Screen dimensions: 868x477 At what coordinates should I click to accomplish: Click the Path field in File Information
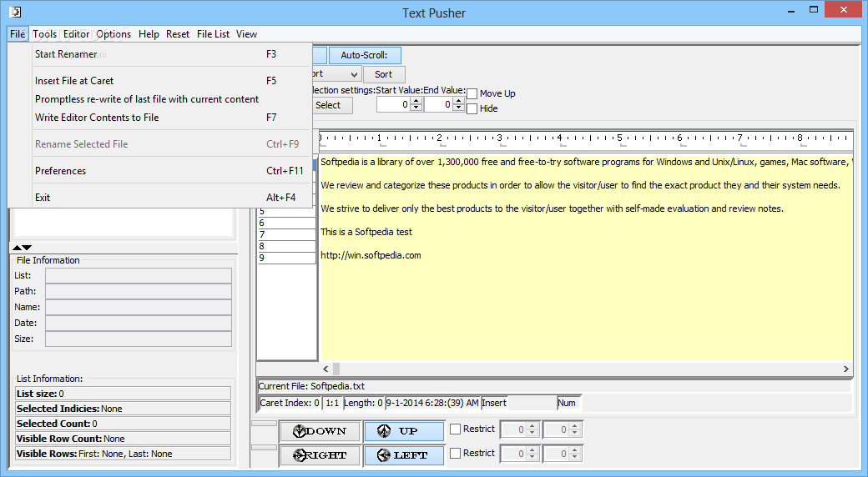[139, 291]
